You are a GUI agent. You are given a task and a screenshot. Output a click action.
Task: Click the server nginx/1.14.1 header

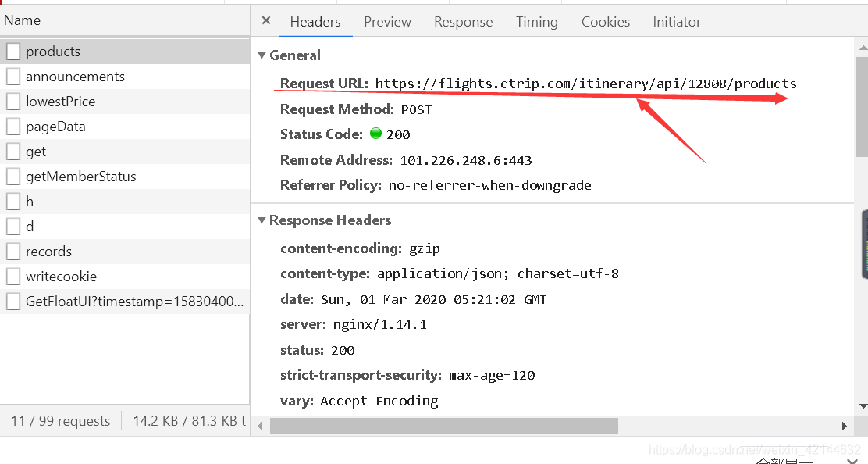click(353, 324)
